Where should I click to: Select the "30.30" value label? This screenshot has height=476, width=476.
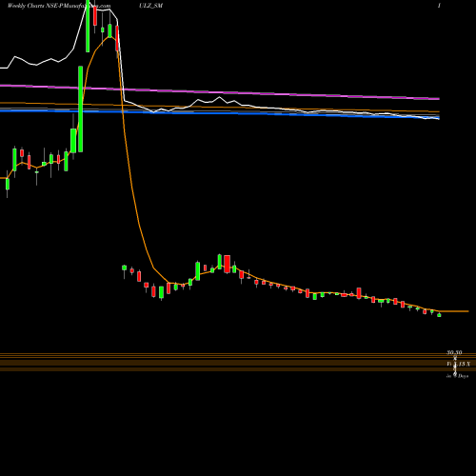(454, 352)
